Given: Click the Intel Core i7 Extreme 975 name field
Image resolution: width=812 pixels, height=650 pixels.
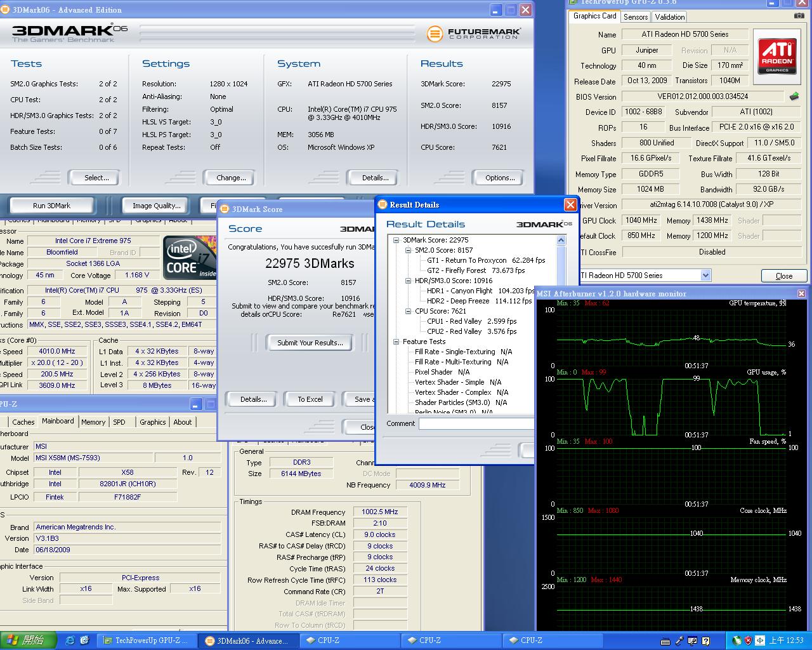Looking at the screenshot, I should point(93,241).
